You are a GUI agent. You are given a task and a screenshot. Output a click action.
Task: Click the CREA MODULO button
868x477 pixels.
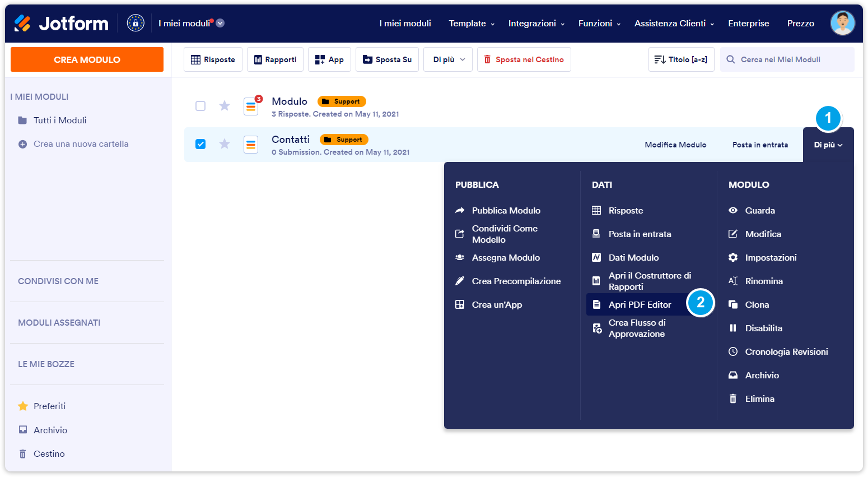(87, 59)
